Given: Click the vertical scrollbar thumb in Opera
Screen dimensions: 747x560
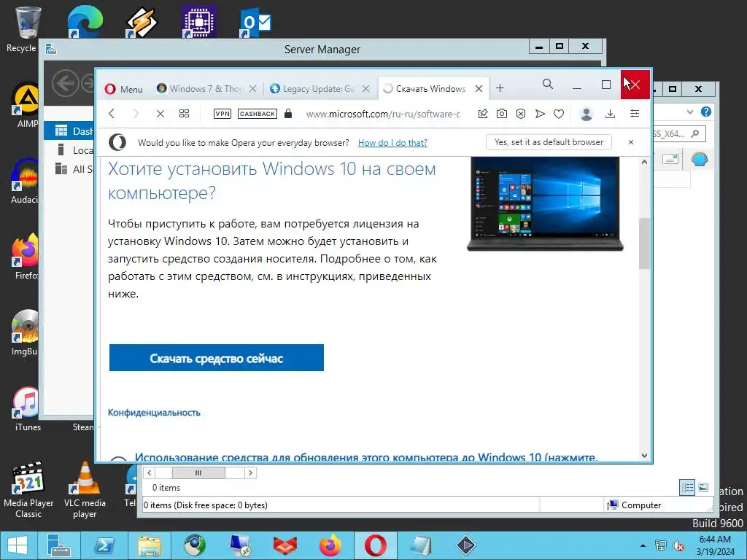Looking at the screenshot, I should (644, 244).
